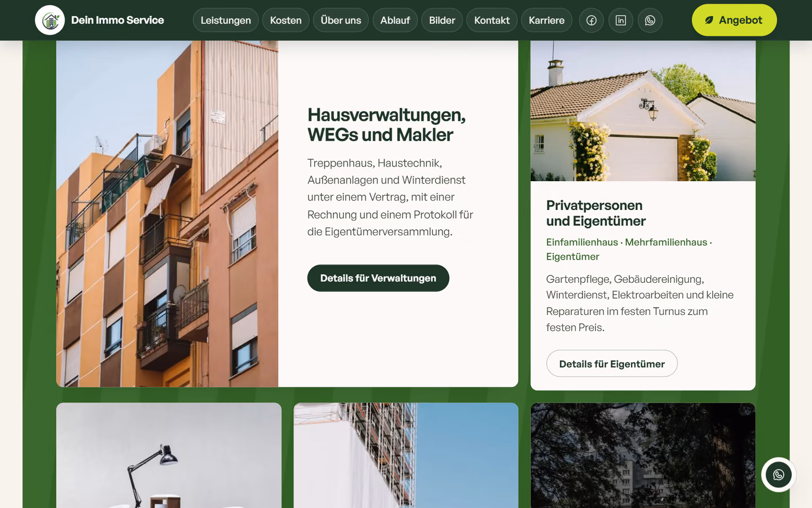This screenshot has height=508, width=812.
Task: Select the orange apartment building photo
Action: [167, 213]
